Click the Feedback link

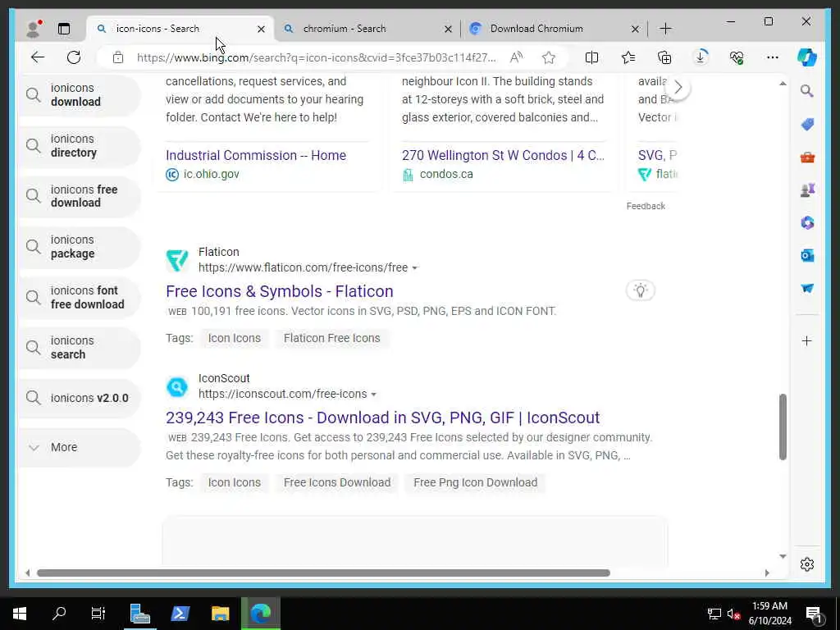click(x=646, y=206)
